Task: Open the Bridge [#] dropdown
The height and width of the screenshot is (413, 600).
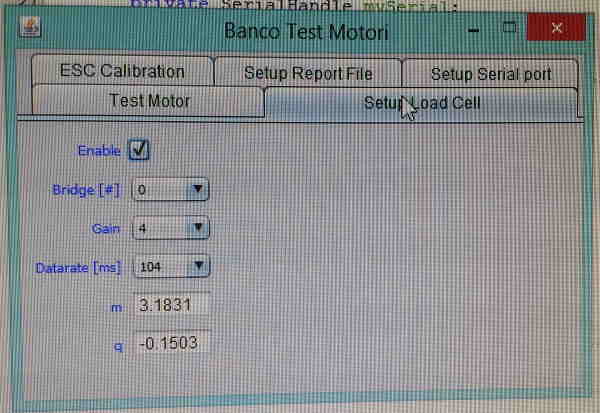Action: [x=170, y=189]
